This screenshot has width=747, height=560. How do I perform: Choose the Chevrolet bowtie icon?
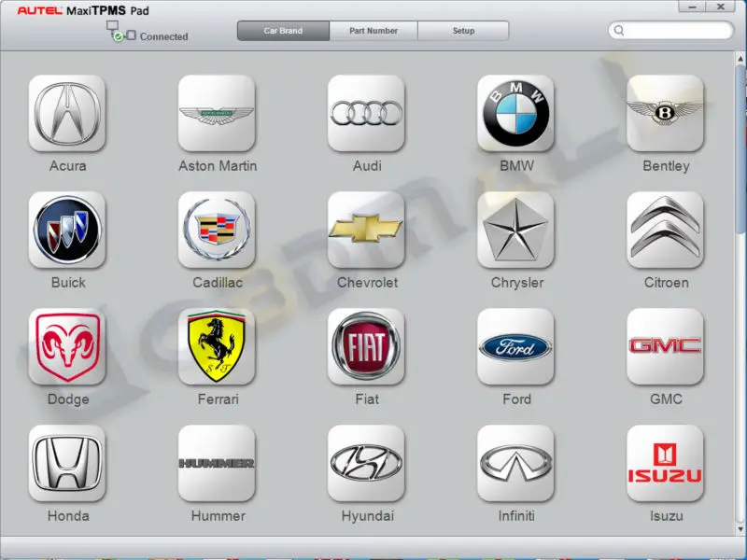click(366, 230)
